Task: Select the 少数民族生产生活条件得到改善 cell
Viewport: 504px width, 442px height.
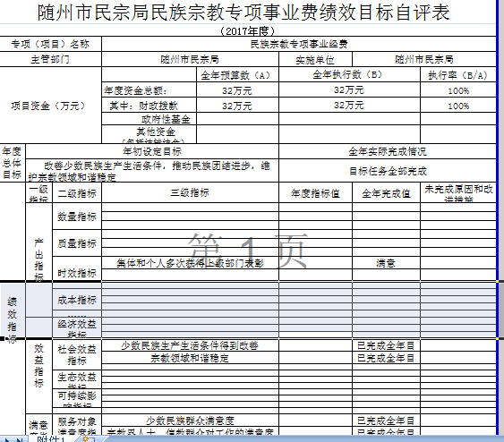Action: (x=190, y=345)
